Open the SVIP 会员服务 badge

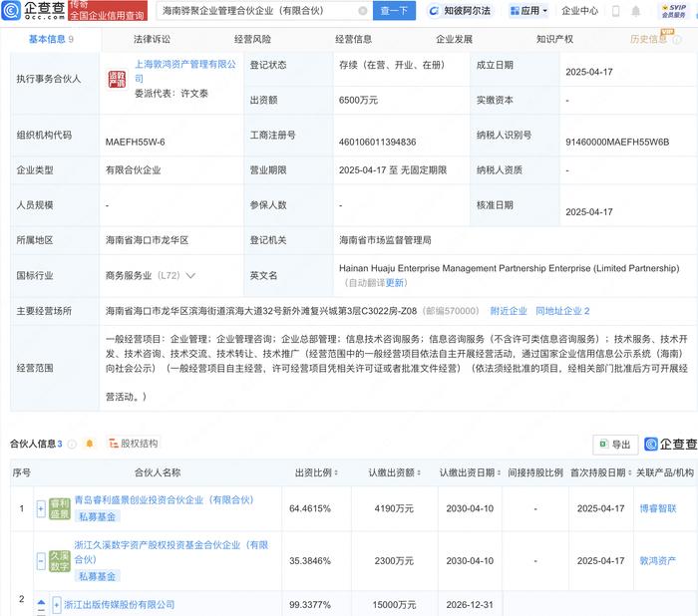pyautogui.click(x=674, y=11)
